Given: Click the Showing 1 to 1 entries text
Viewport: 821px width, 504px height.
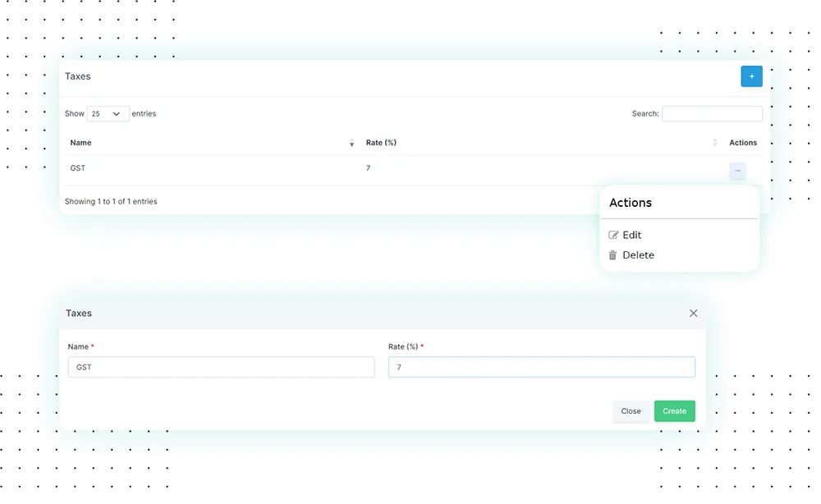Looking at the screenshot, I should point(111,202).
